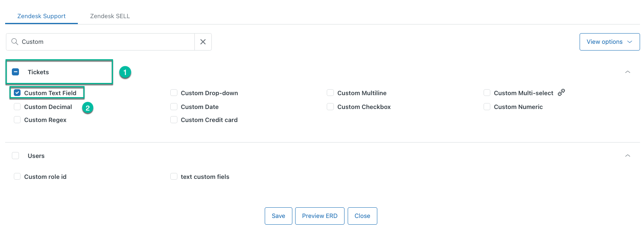Screen dimensions: 644x231
Task: Tick the Custom role id checkbox
Action: (x=17, y=177)
